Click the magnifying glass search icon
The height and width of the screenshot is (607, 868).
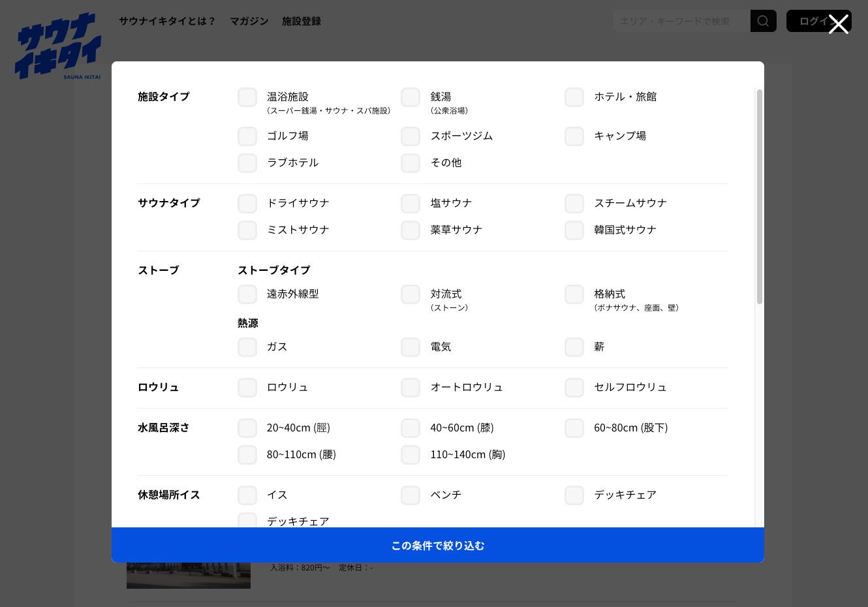coord(763,21)
